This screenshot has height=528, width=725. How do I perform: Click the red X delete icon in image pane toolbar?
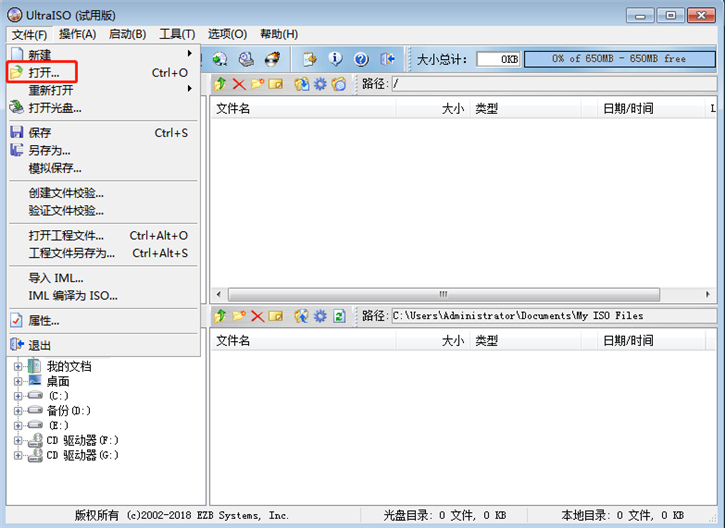(239, 84)
